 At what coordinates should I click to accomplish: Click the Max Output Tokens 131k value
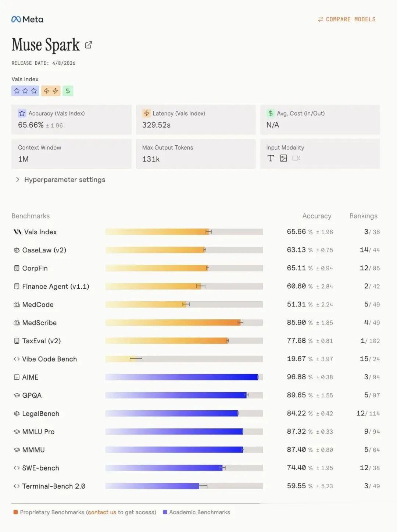coord(151,159)
